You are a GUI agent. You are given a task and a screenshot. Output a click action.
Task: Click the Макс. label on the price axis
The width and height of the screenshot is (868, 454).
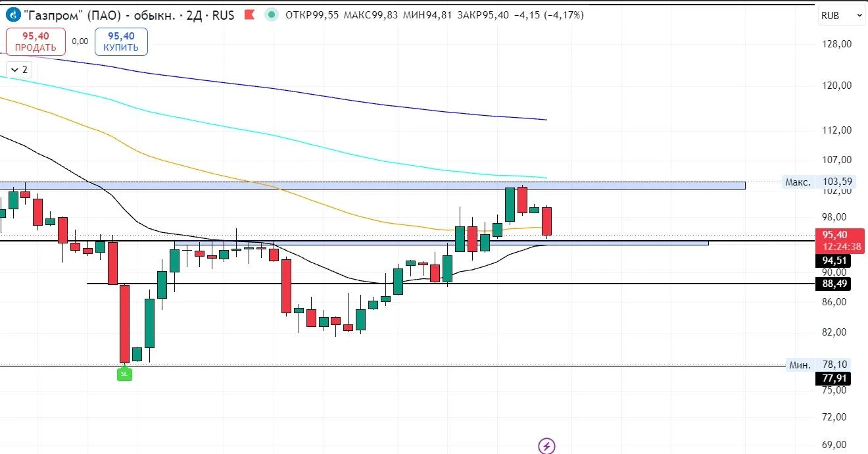click(798, 182)
